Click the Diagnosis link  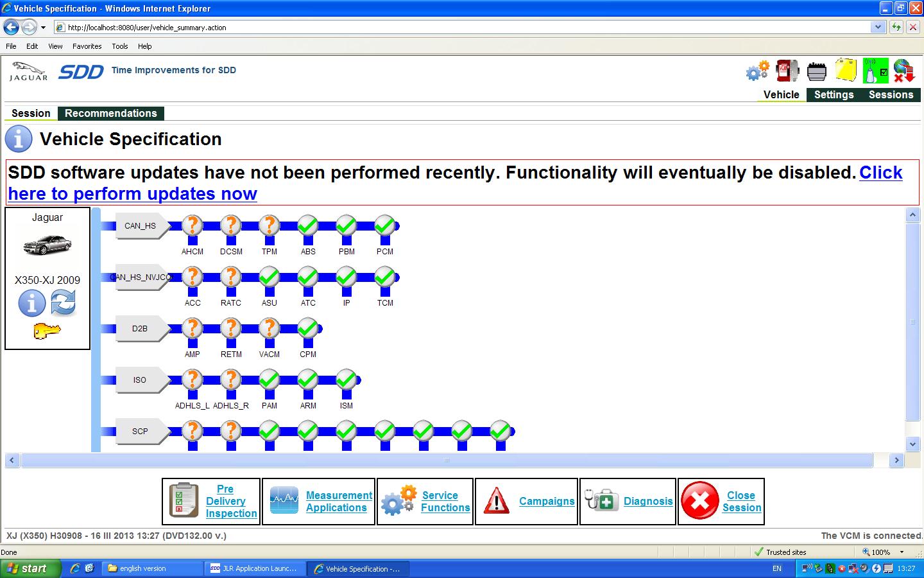648,502
